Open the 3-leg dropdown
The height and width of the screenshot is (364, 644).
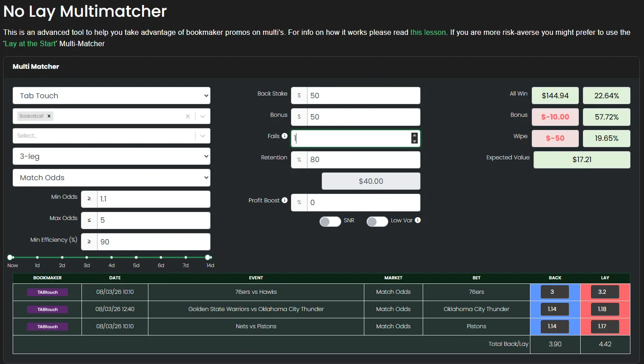pos(111,156)
